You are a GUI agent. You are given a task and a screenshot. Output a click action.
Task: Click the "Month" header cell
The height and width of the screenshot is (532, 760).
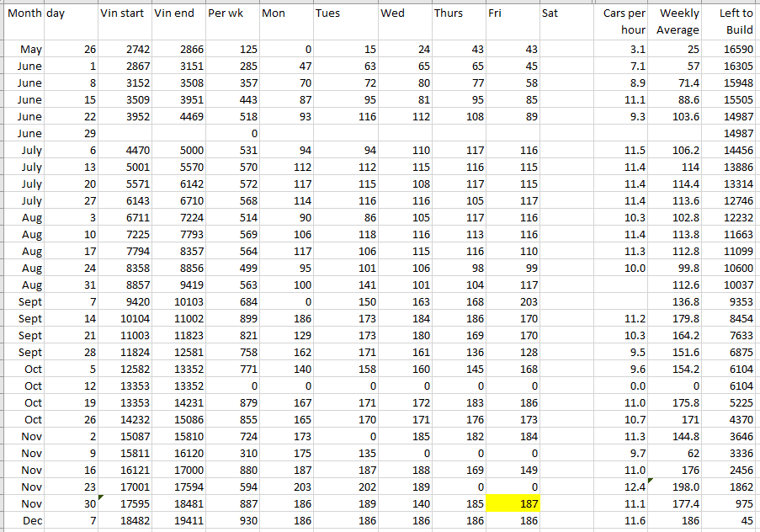(24, 14)
